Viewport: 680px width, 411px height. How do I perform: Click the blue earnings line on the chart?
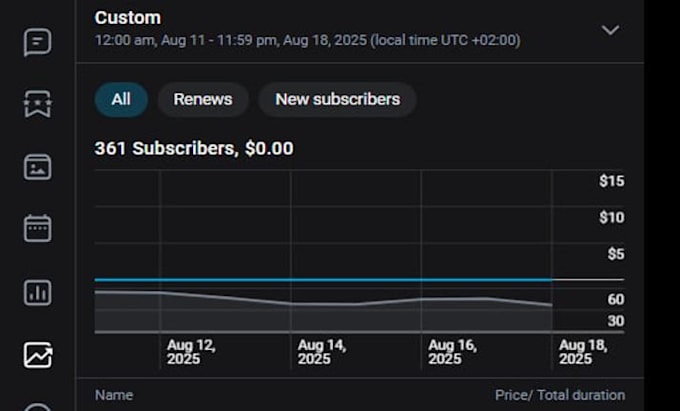click(323, 280)
